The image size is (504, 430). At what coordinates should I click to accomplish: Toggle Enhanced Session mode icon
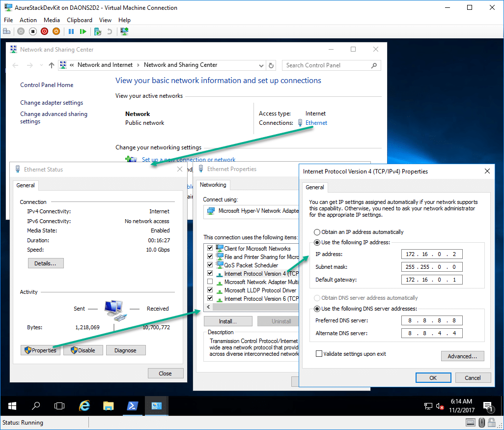pyautogui.click(x=124, y=31)
